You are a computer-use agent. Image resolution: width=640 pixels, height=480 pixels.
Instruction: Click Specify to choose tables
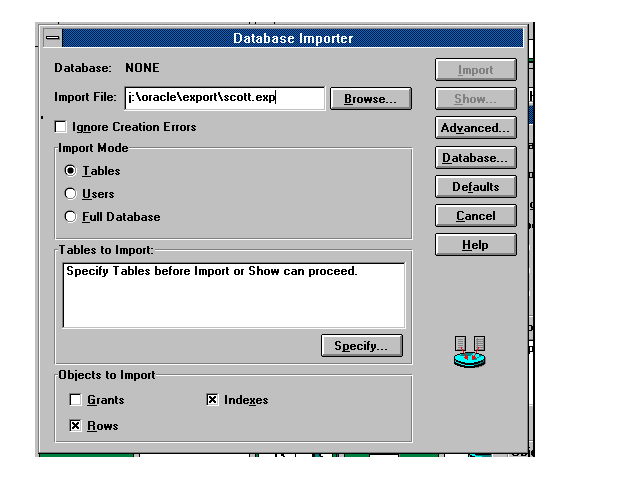(x=362, y=346)
